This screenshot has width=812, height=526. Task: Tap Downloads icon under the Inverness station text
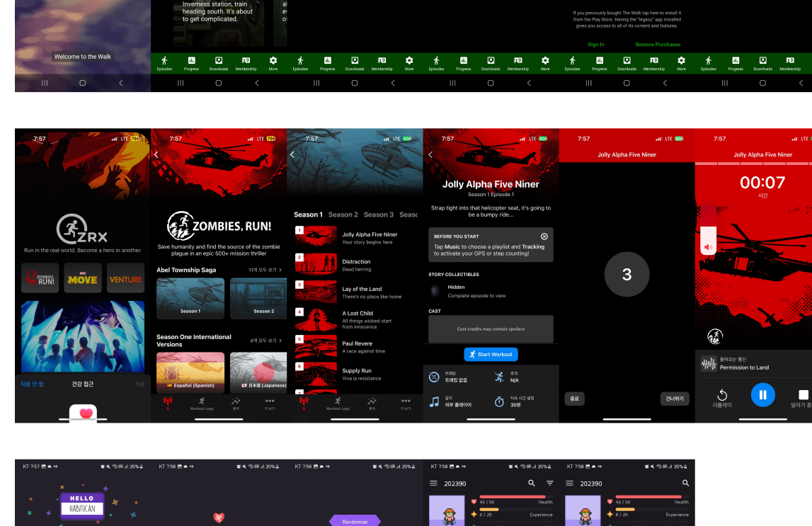click(x=219, y=63)
